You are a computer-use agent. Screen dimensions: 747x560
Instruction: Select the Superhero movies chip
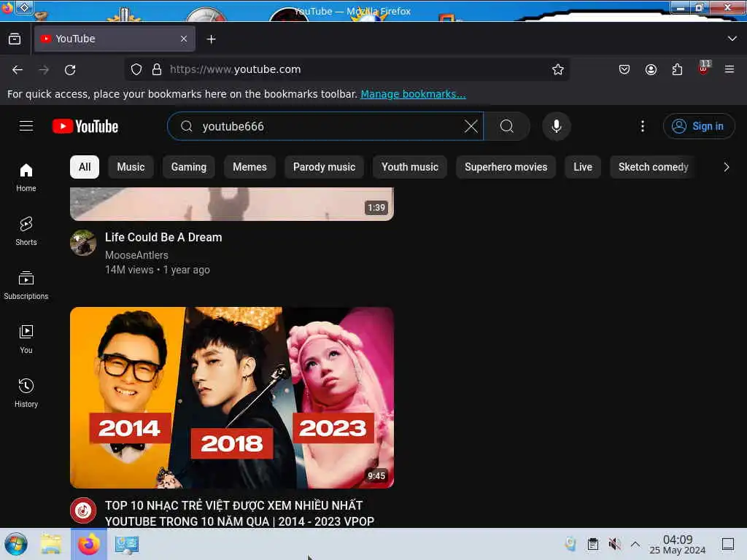[506, 167]
